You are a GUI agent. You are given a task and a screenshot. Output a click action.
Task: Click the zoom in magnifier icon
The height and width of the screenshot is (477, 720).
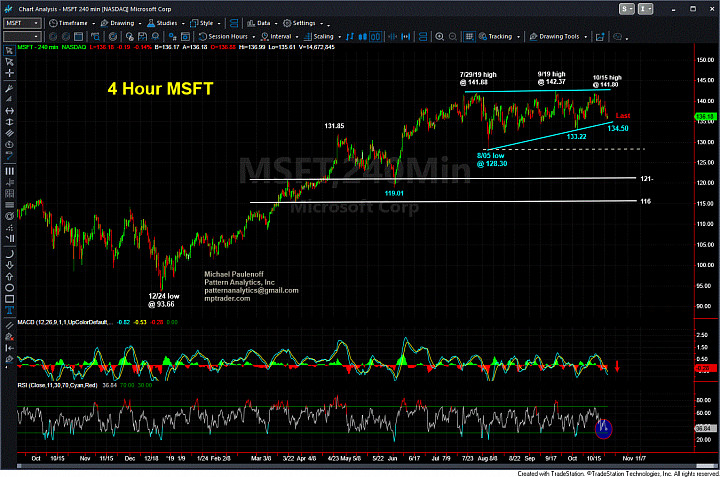(439, 37)
